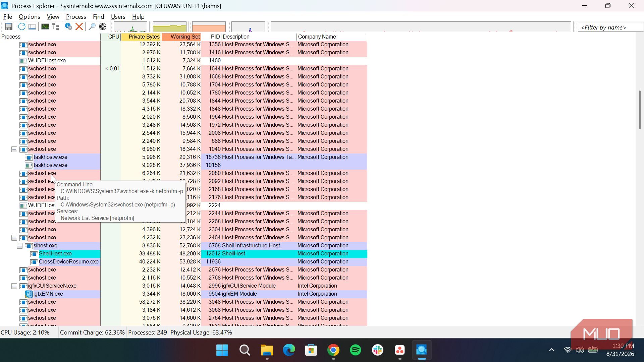Click the orange physical memory mini graph

tap(209, 27)
